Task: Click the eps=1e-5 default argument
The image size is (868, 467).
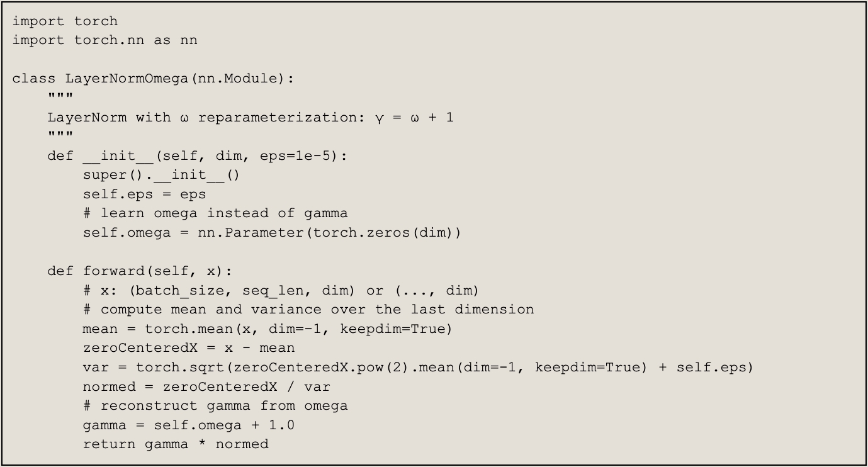Action: point(295,156)
